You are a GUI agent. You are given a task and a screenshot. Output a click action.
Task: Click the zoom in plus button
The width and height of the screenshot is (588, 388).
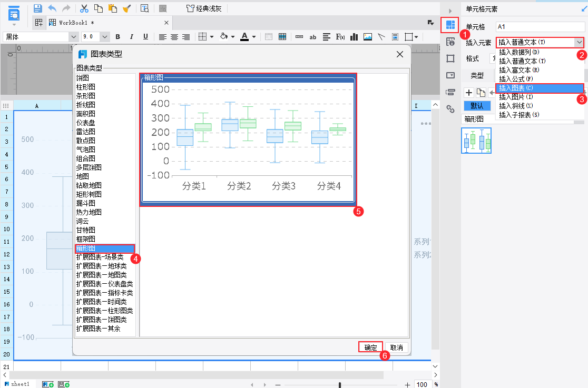(x=407, y=385)
